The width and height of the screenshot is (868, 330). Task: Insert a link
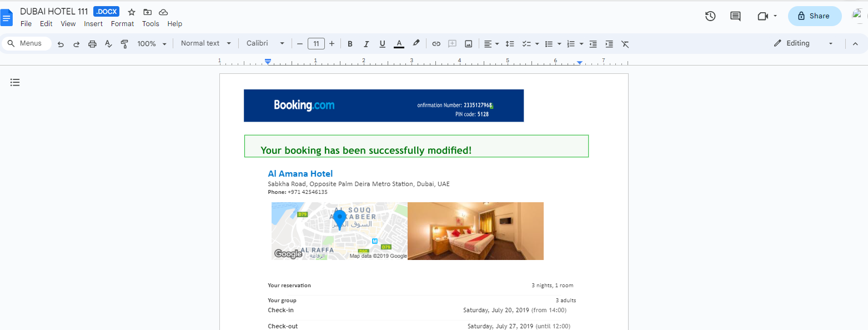point(436,44)
